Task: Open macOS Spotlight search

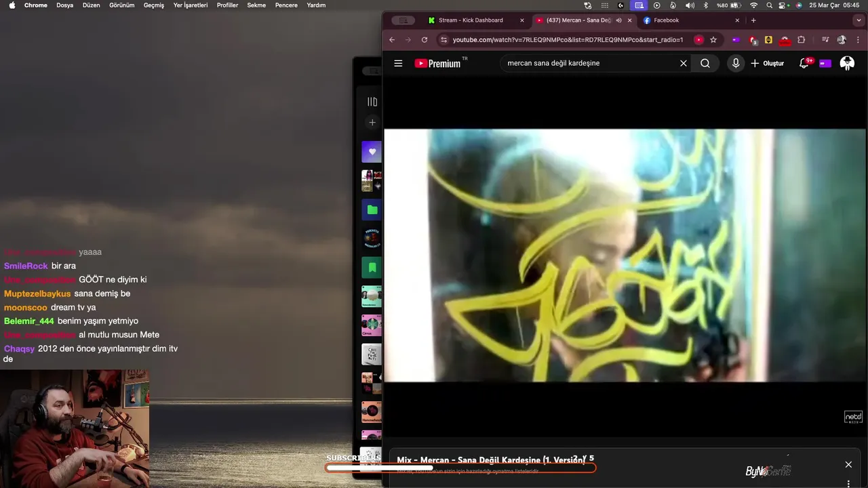Action: [768, 5]
